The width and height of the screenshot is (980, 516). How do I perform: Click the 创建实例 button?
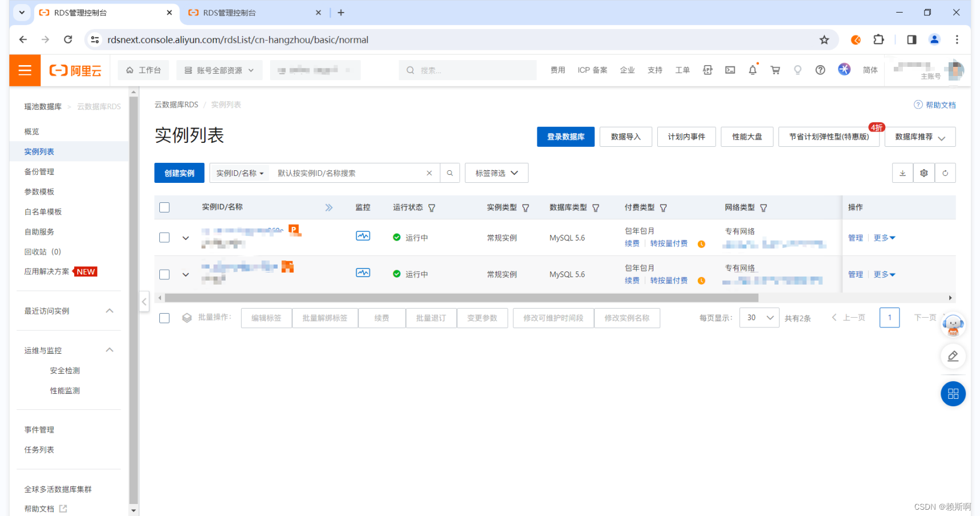[x=179, y=173]
